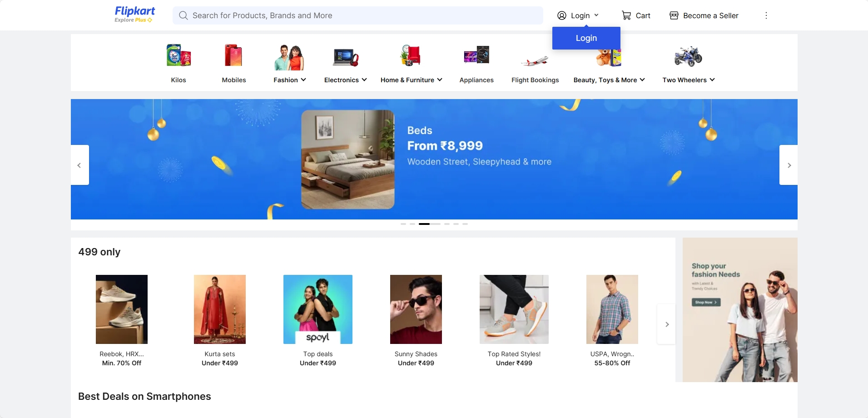868x418 pixels.
Task: Open the Electronics category label
Action: 342,80
